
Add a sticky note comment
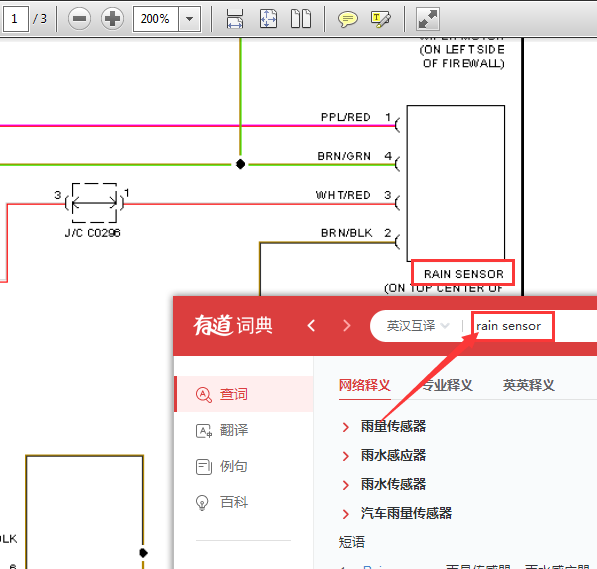[x=348, y=19]
